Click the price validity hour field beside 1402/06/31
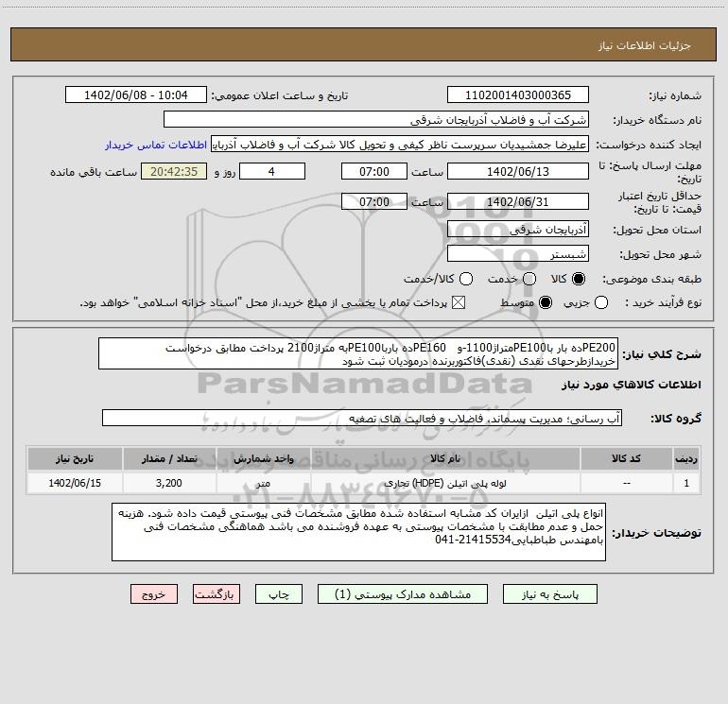 pyautogui.click(x=374, y=201)
